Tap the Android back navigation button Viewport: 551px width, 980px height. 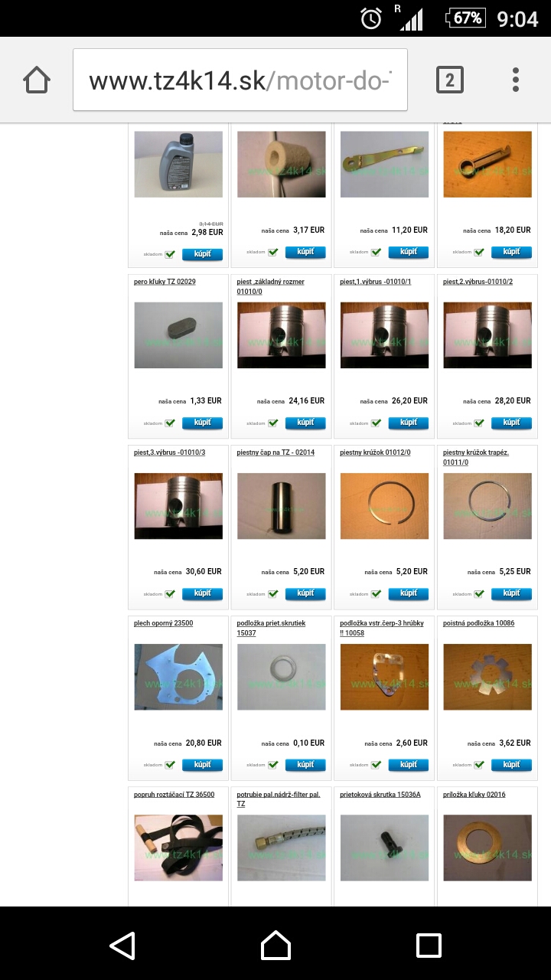click(x=122, y=946)
